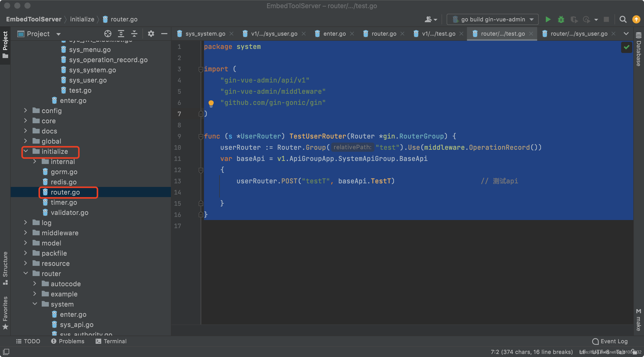
Task: Show hidden tabs dropdown arrow
Action: (626, 34)
